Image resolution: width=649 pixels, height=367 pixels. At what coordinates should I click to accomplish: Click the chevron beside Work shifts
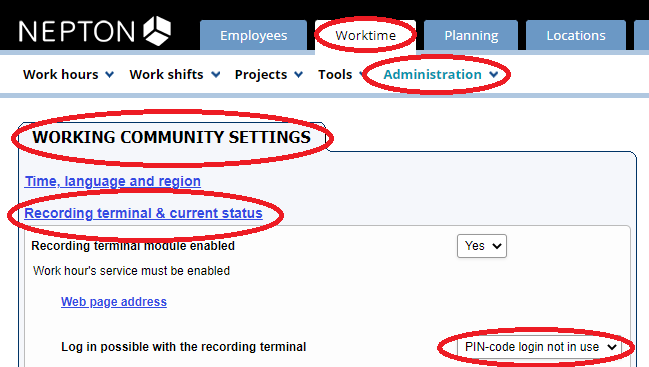click(216, 75)
